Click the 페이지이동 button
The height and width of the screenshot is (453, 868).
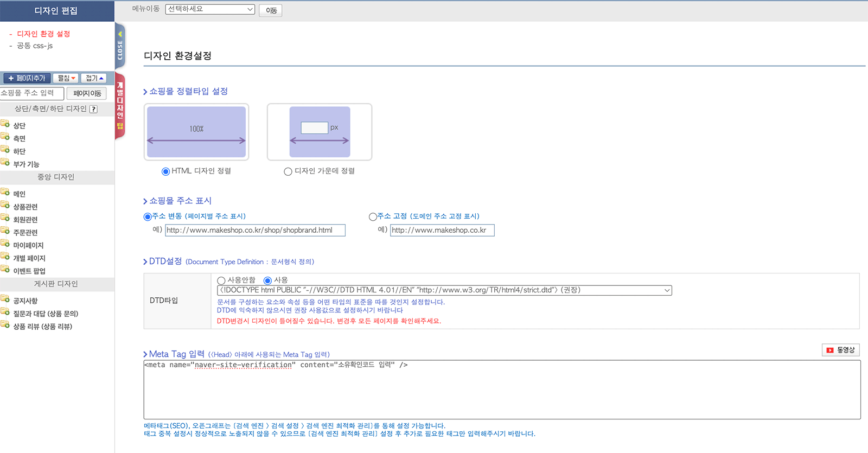[87, 93]
